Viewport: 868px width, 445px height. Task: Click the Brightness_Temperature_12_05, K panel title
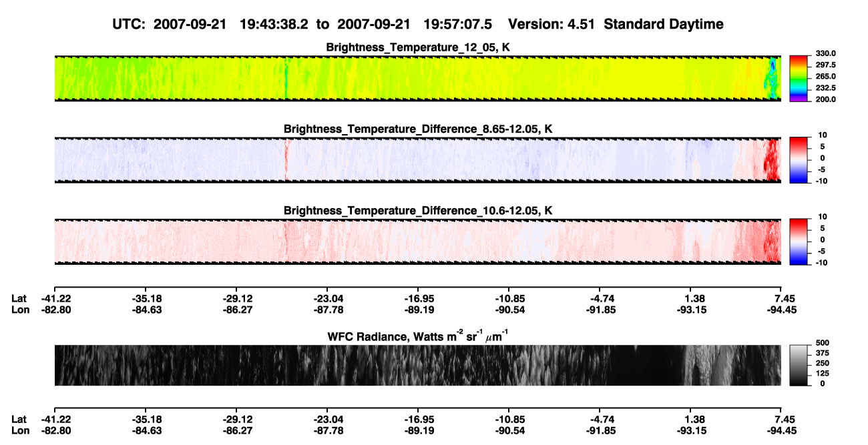pos(418,47)
